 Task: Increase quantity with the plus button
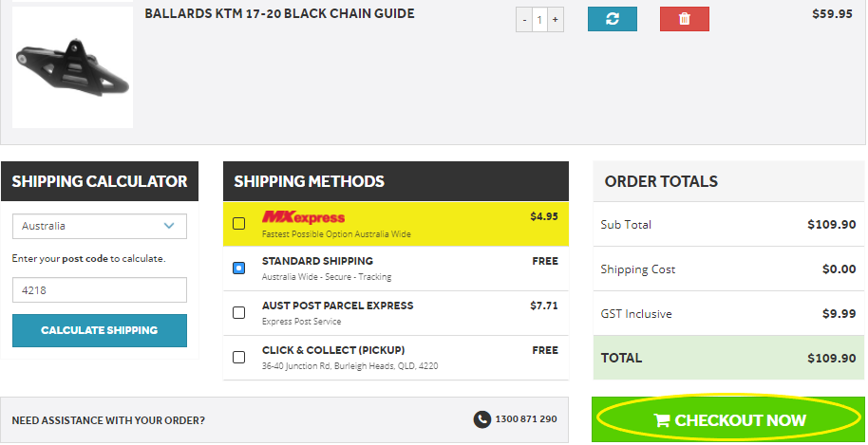[556, 21]
